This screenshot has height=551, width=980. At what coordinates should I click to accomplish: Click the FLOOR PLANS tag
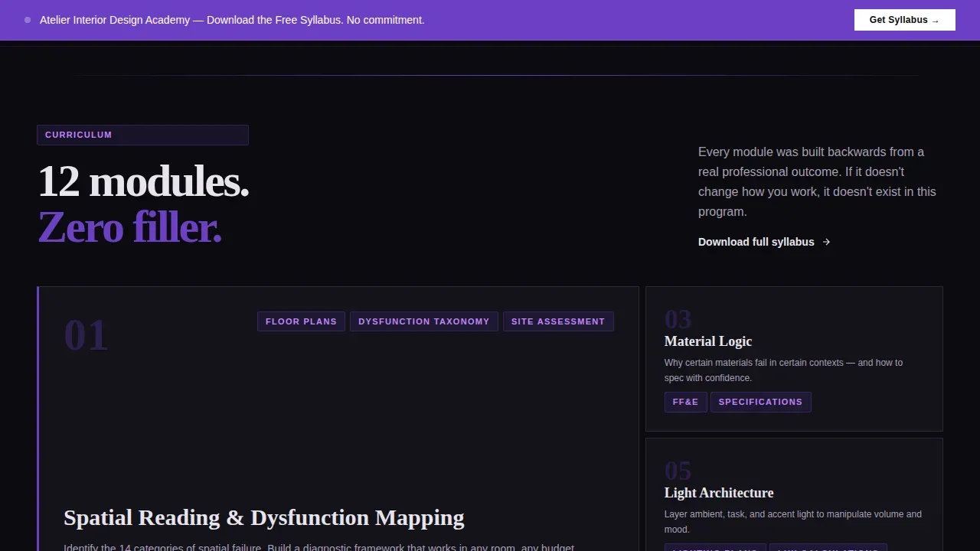pos(301,321)
